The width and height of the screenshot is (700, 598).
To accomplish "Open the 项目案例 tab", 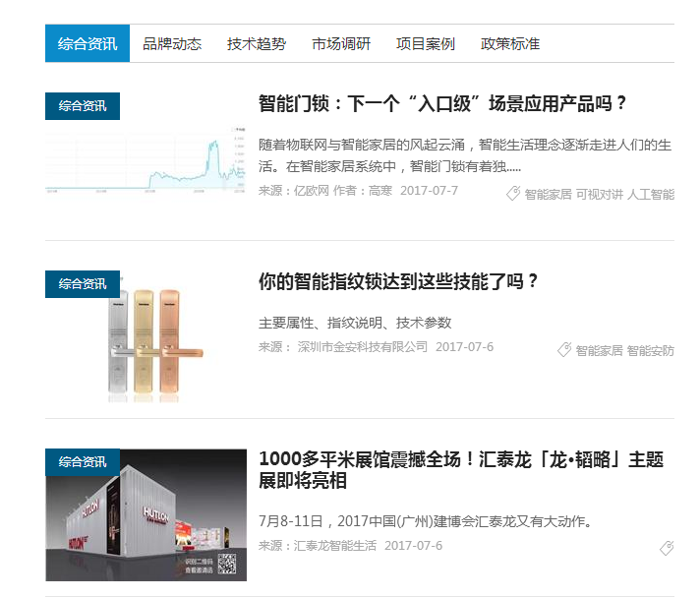I will [x=426, y=44].
